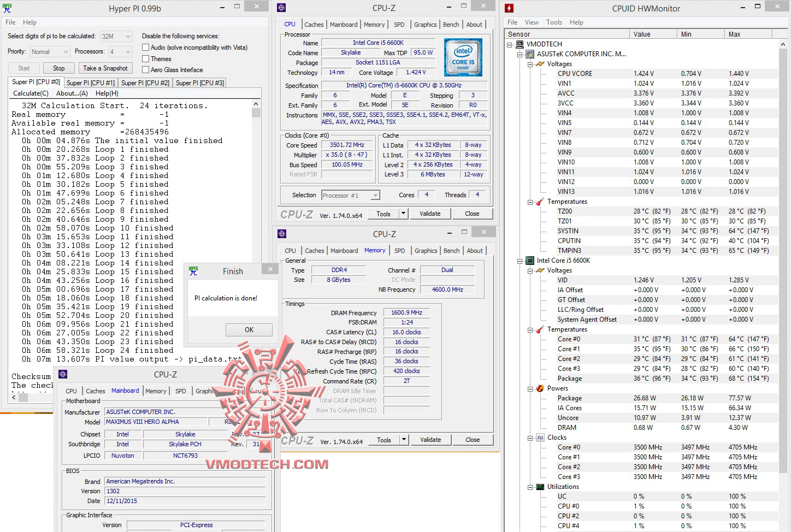
Task: Click Validate in the CPU-Z CPU window
Action: [430, 214]
